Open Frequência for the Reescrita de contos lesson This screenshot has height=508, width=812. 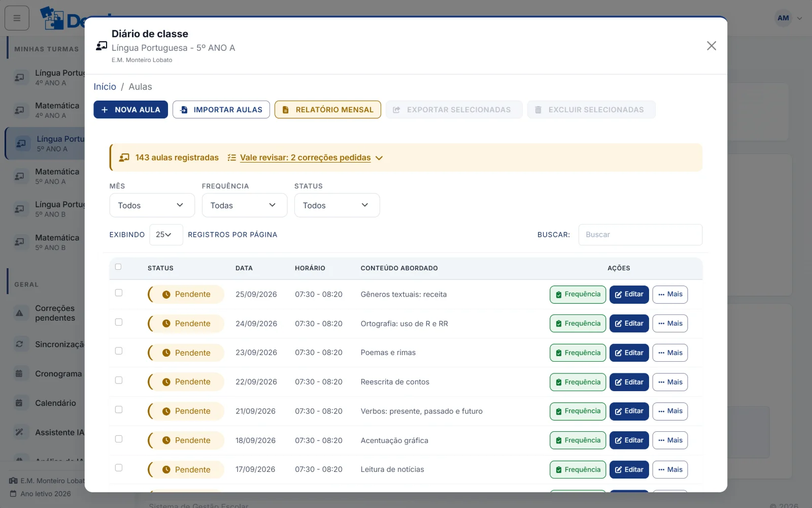click(578, 382)
